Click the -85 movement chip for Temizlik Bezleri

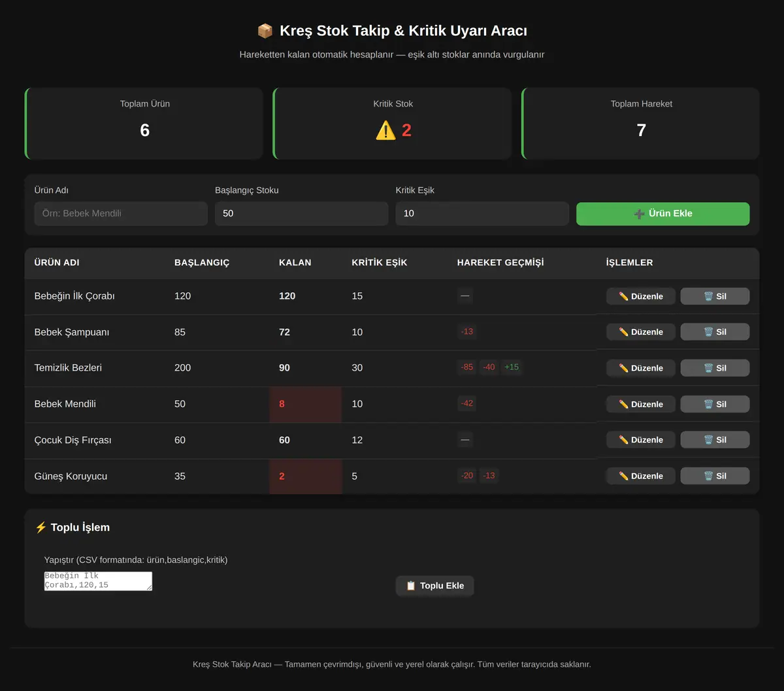click(466, 367)
